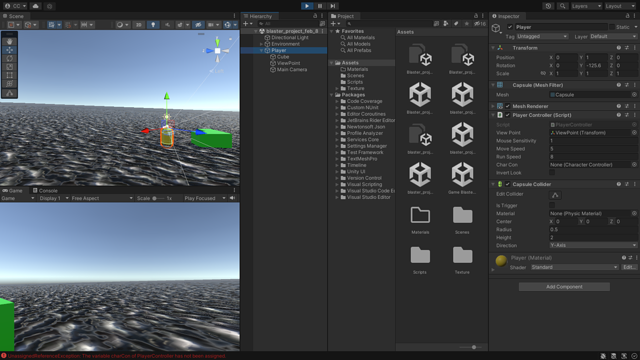640x360 pixels.
Task: Open the account CC dropdown
Action: [15, 6]
